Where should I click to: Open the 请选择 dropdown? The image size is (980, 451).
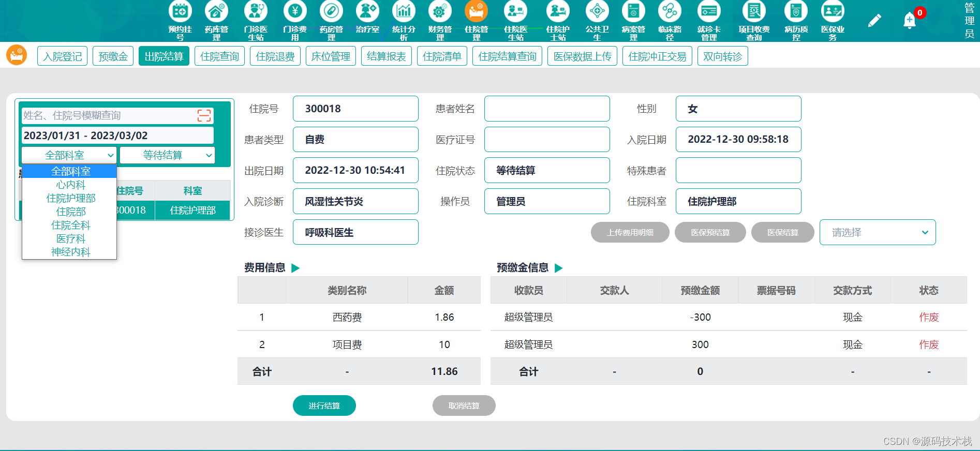(878, 232)
